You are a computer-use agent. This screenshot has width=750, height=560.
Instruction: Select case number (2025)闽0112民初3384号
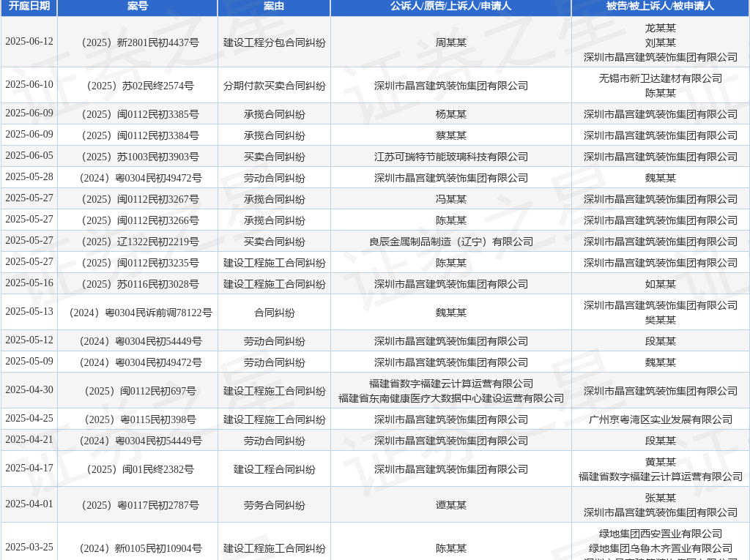[x=138, y=135]
